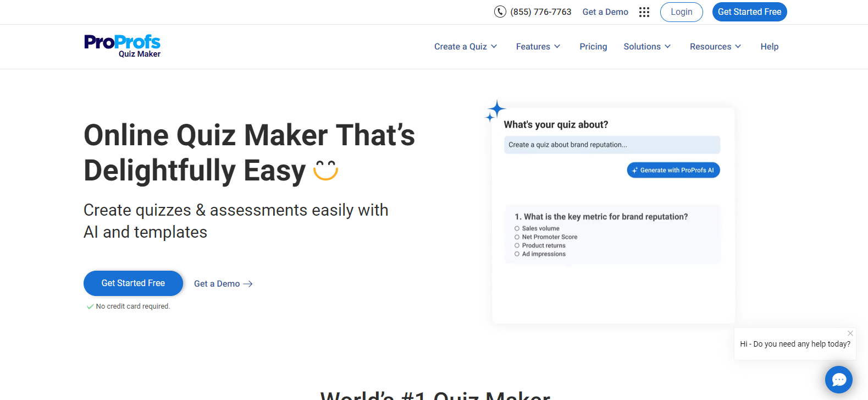This screenshot has width=868, height=400.
Task: Click the 'What's your quiz about?' heading
Action: pyautogui.click(x=556, y=125)
